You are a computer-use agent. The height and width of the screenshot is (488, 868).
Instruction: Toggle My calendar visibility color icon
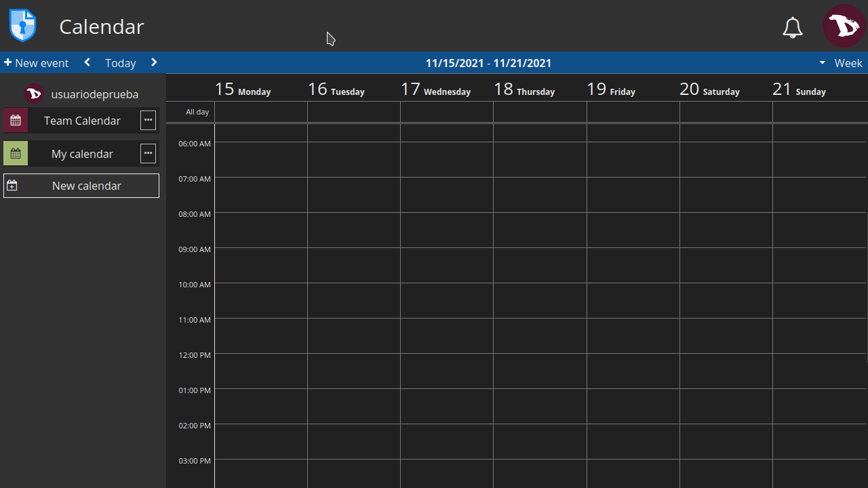pos(16,154)
